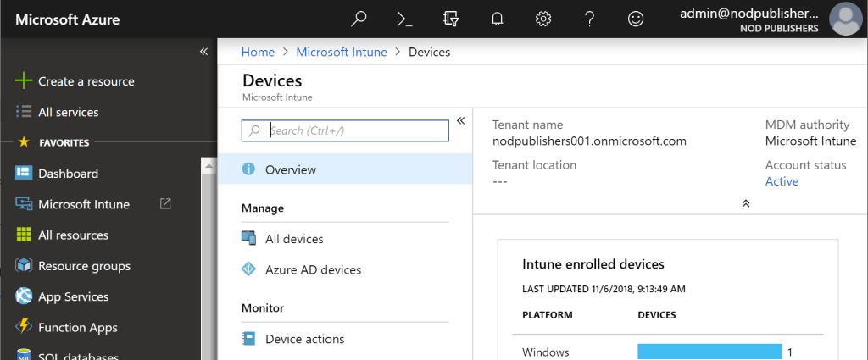Click the Function Apps lightning icon

[x=24, y=327]
